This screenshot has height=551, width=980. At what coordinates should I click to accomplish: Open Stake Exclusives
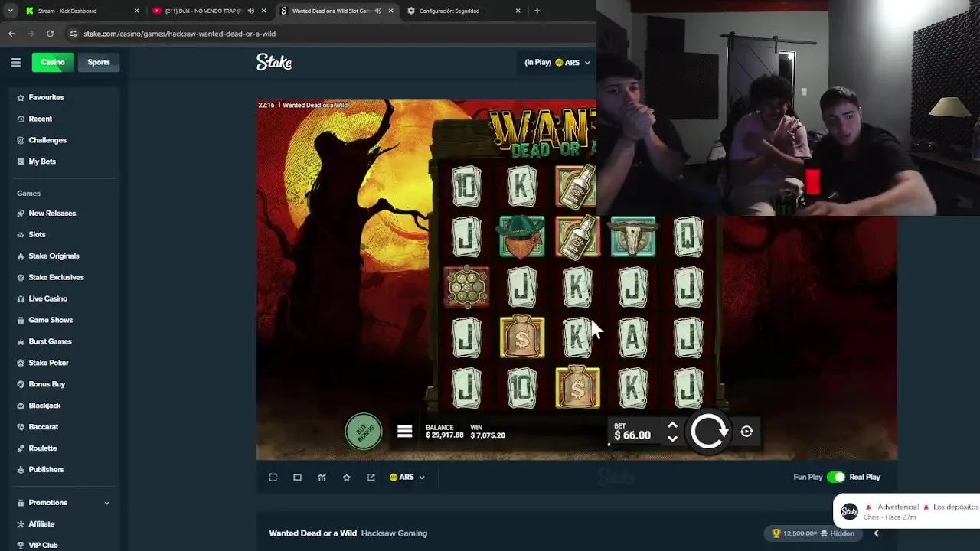(x=56, y=277)
